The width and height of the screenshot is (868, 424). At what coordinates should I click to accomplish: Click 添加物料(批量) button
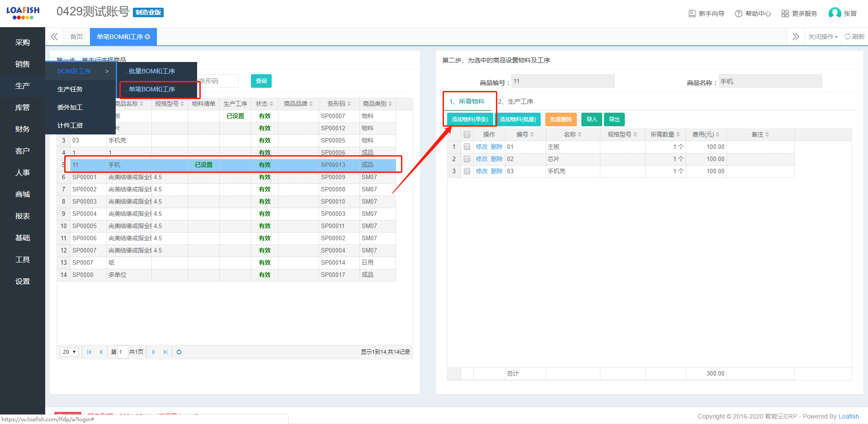pos(518,119)
